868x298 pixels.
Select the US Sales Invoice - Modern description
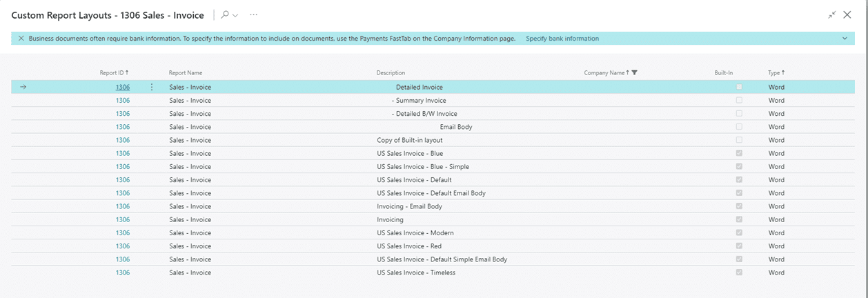(415, 233)
